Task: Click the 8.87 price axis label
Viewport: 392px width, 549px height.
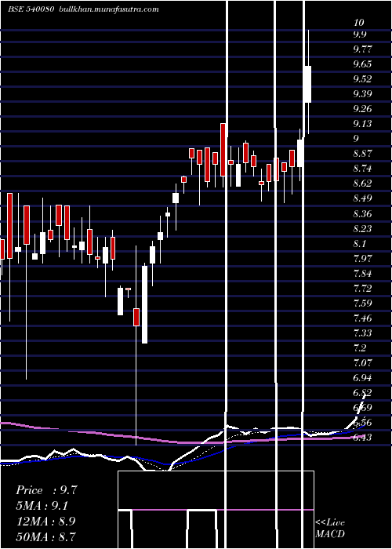Action: (x=362, y=154)
